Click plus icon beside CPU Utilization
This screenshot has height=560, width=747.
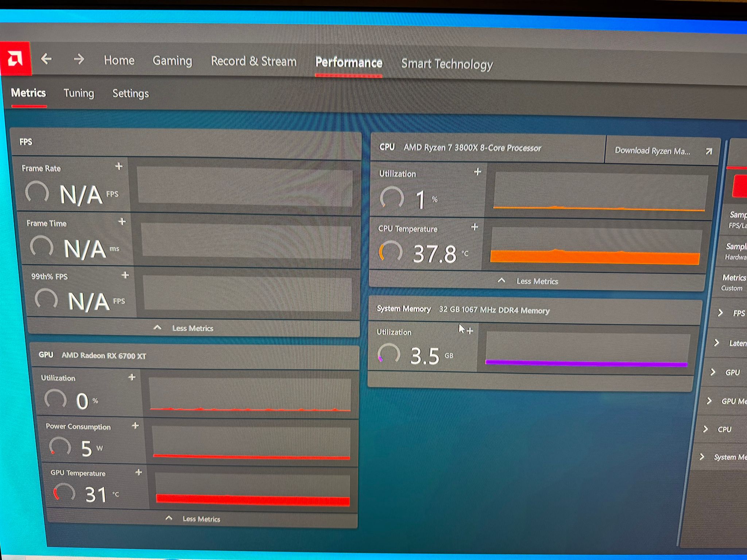click(478, 172)
